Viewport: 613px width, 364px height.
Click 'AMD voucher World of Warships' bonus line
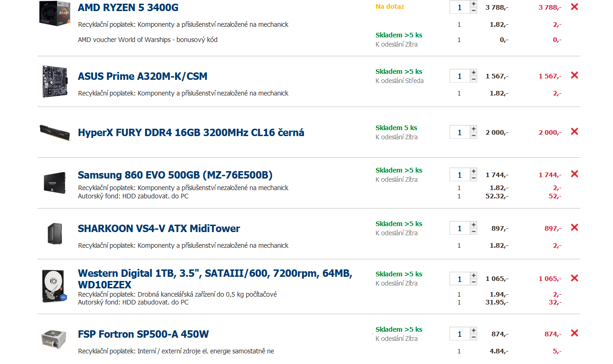point(148,40)
